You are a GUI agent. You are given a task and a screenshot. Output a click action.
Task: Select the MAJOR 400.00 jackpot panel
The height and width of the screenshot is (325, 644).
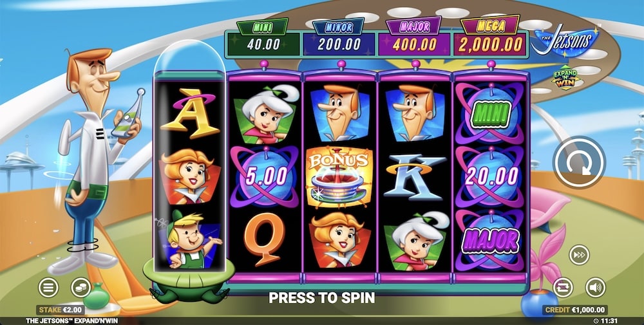click(414, 38)
